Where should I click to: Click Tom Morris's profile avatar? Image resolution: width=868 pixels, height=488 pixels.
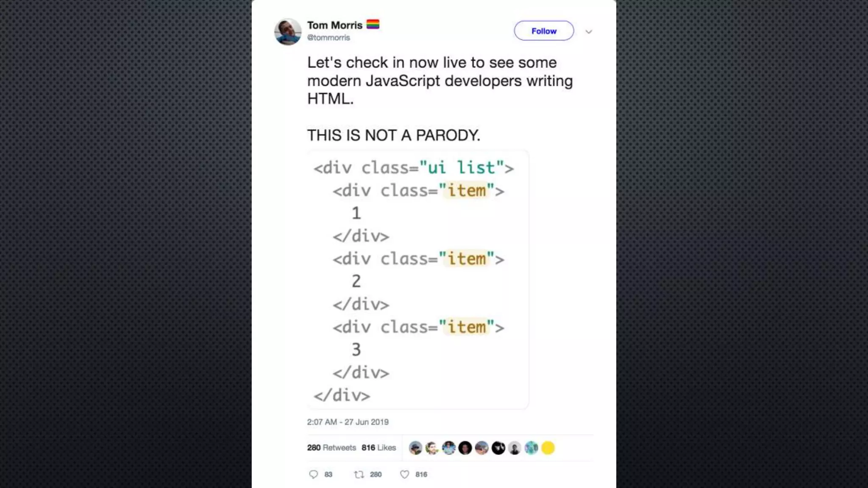coord(288,31)
